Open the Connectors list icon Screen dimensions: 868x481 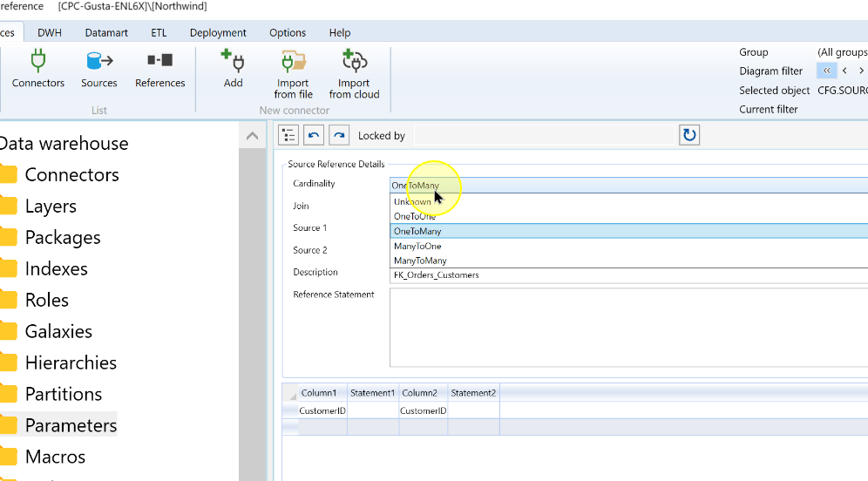[37, 69]
